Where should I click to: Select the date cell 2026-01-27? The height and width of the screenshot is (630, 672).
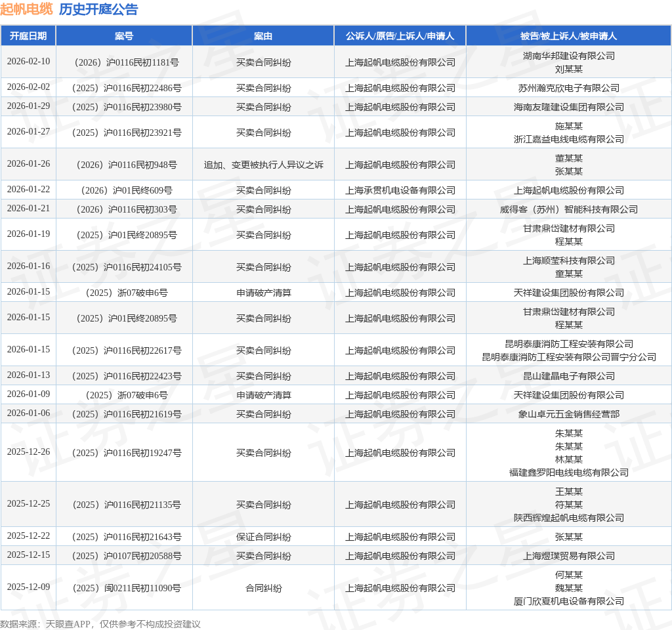28,131
